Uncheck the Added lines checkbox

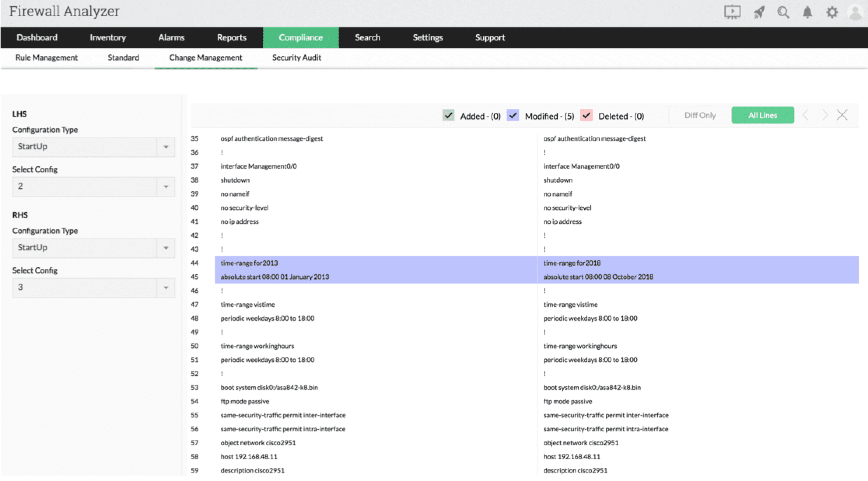448,115
